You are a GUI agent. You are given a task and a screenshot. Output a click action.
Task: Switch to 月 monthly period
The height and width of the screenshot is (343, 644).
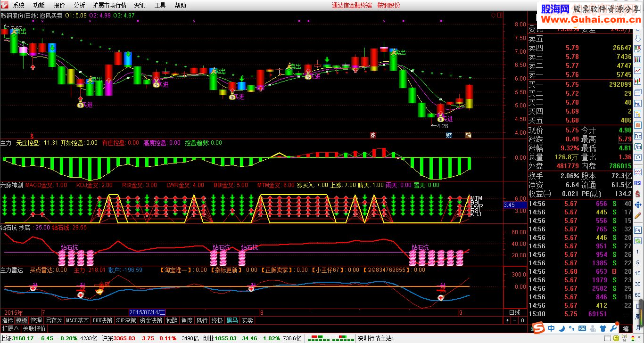[x=637, y=327]
